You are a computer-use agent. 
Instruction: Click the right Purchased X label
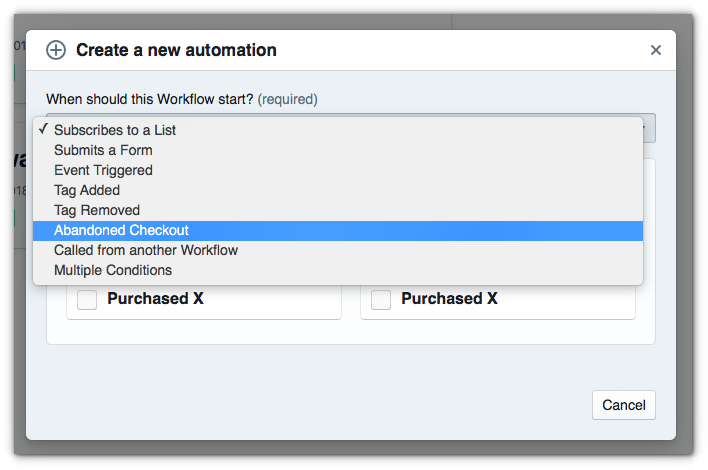click(449, 298)
